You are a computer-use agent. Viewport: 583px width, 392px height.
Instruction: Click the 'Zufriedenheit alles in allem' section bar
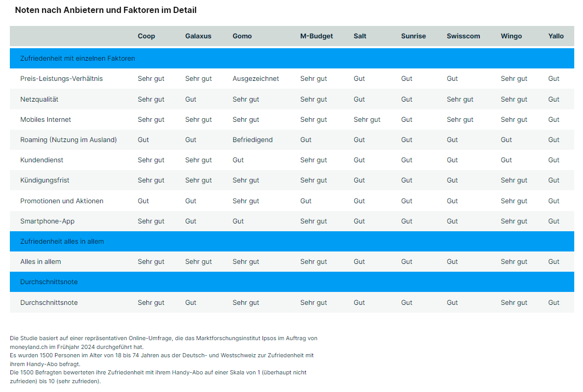click(292, 242)
